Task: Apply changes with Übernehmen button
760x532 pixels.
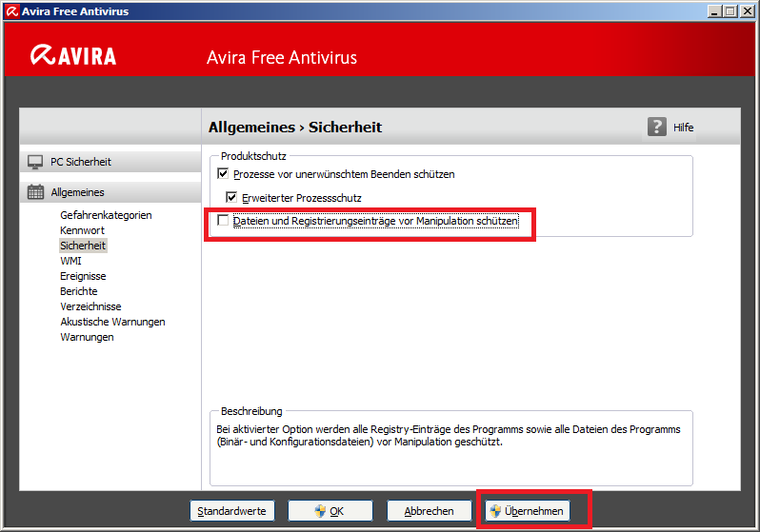Action: coord(528,511)
